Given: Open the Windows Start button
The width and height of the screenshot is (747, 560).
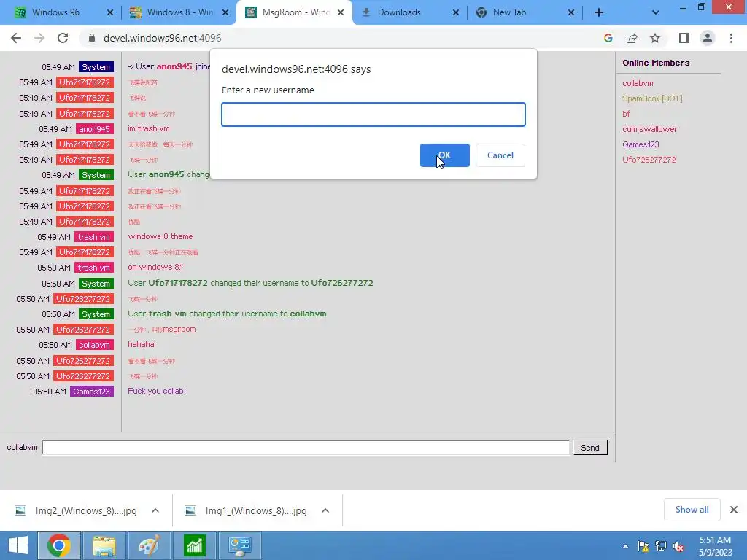Looking at the screenshot, I should [x=18, y=545].
